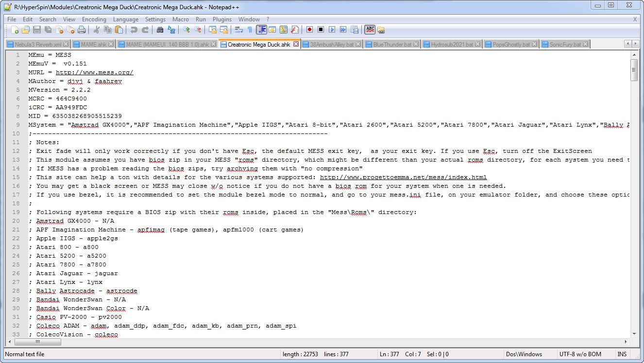The image size is (644, 363).
Task: Copy selection using the toolbar Copy icon
Action: point(108,30)
